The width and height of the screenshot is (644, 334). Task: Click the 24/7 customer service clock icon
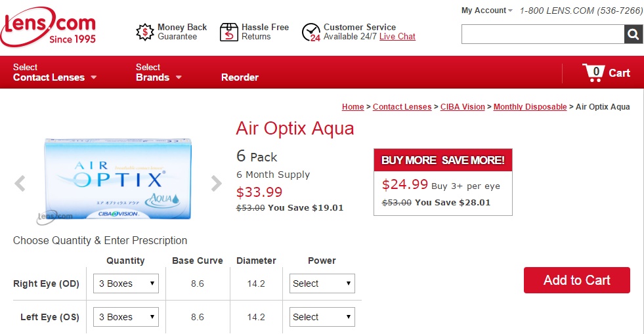311,32
